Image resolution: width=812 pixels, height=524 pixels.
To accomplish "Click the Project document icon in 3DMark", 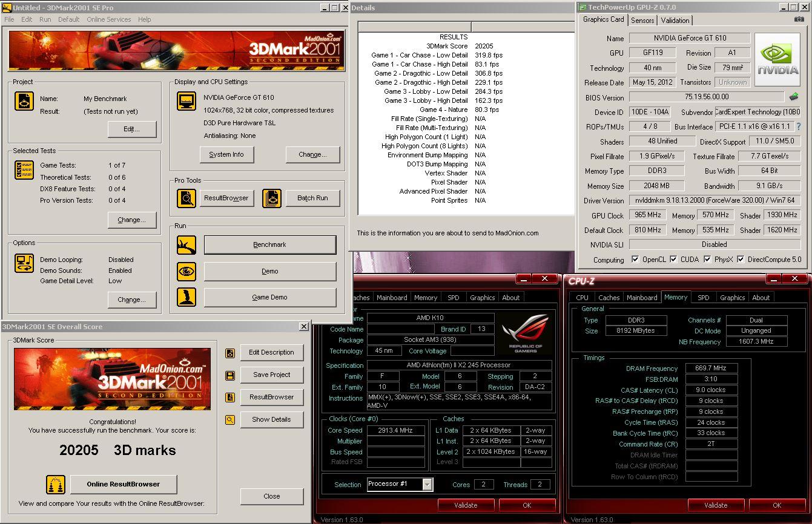I will pos(24,102).
